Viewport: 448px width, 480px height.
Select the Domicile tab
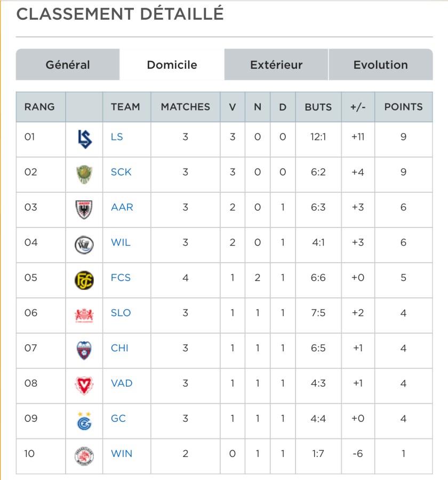coord(172,65)
